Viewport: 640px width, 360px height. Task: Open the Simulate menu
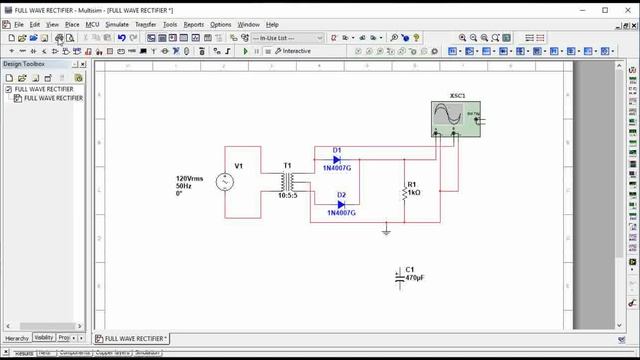tap(117, 25)
